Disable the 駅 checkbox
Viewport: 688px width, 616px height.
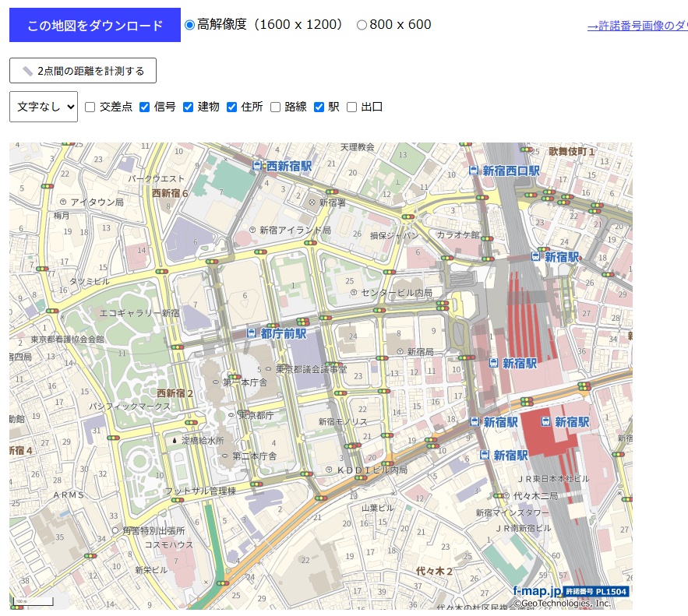point(319,107)
